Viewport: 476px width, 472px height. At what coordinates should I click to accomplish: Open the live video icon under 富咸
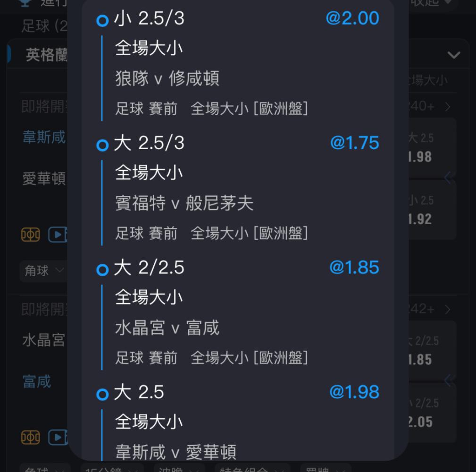[x=58, y=438]
